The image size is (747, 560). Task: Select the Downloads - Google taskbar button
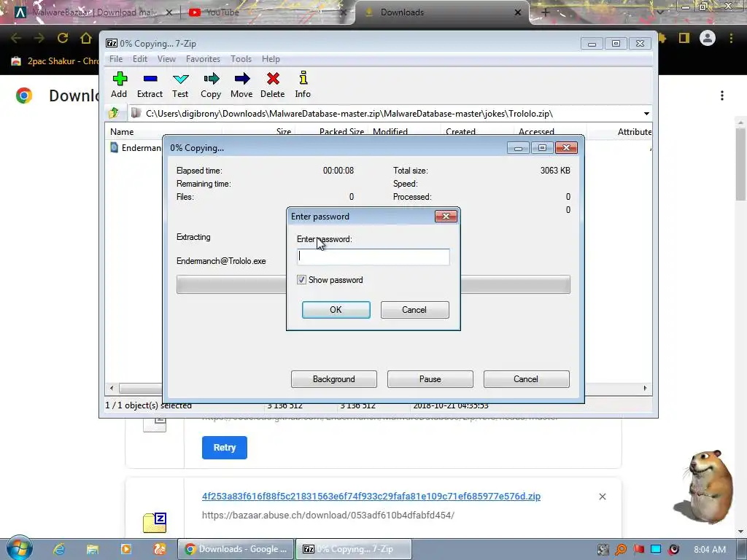(x=236, y=549)
